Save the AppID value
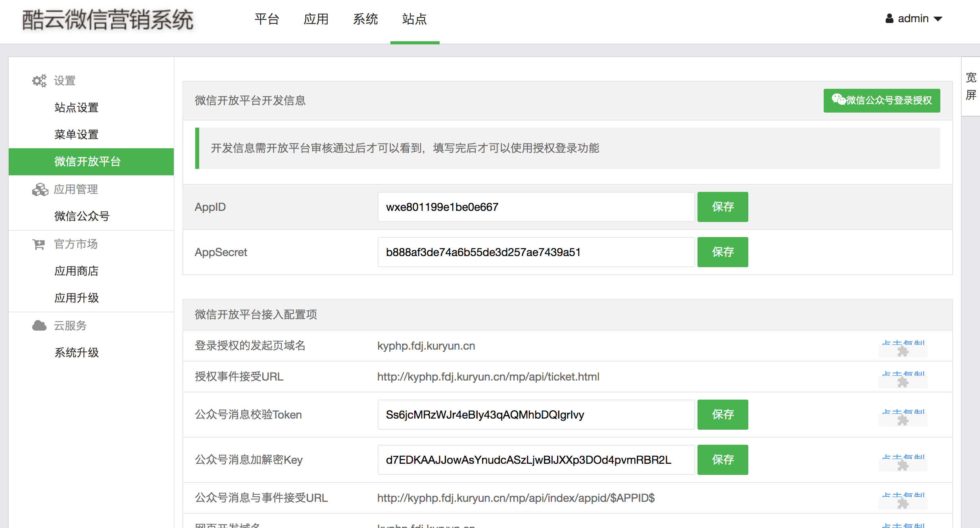980x528 pixels. tap(723, 207)
